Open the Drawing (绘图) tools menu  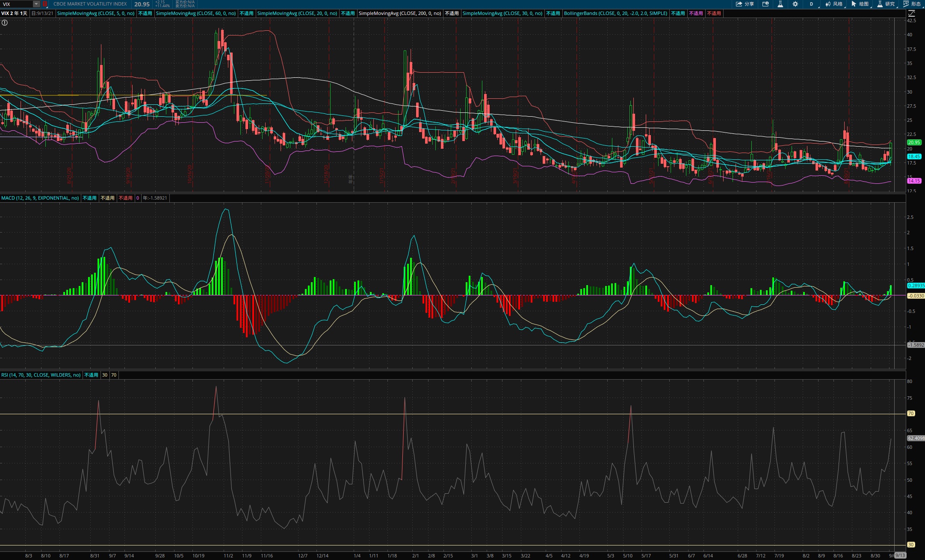click(x=860, y=4)
